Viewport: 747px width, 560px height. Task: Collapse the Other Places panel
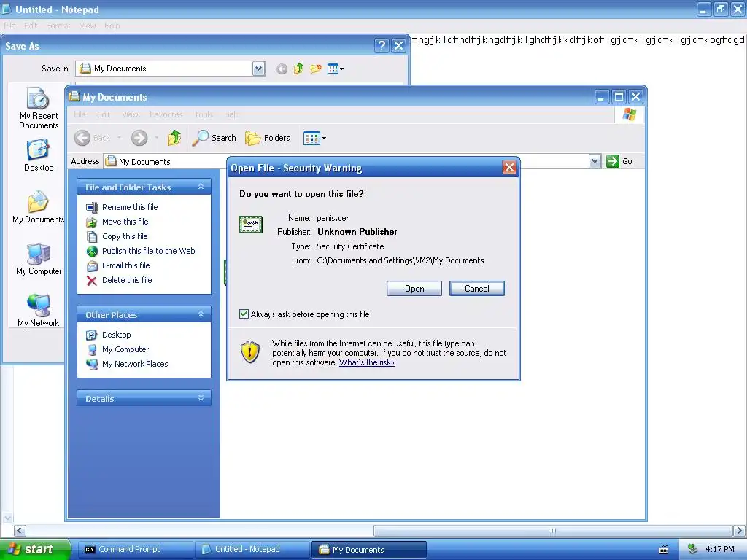(x=201, y=314)
